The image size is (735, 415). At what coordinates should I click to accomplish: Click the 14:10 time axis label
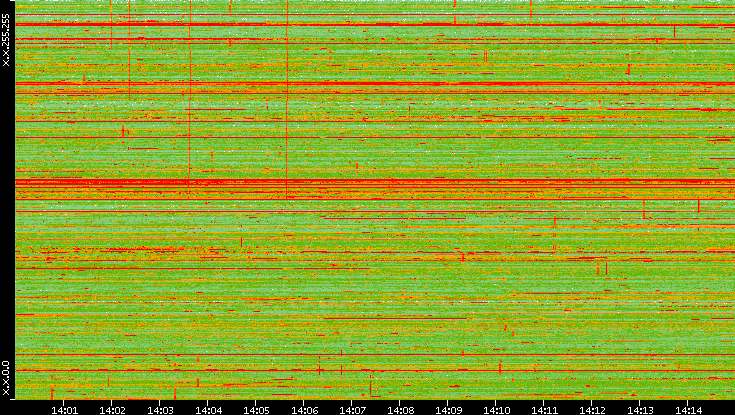coord(496,410)
